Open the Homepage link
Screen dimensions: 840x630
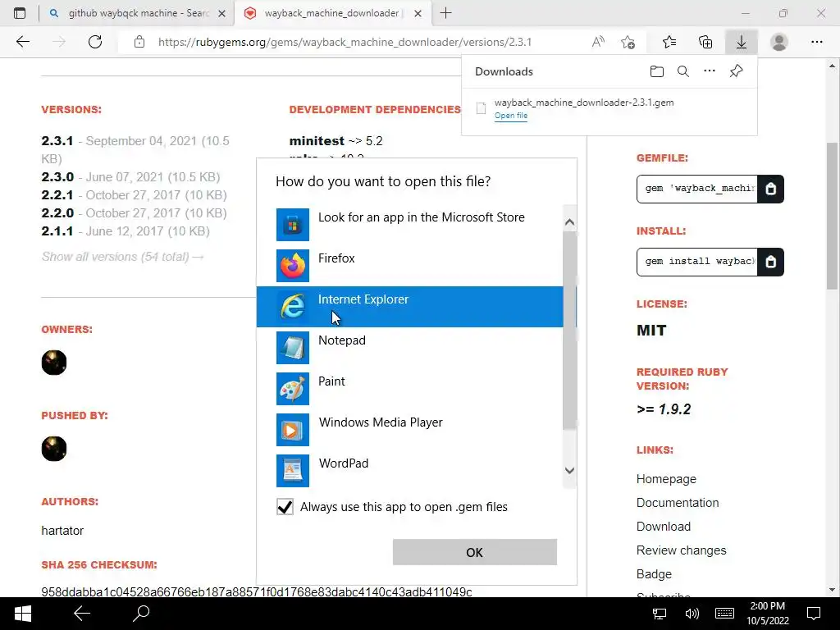pos(666,479)
